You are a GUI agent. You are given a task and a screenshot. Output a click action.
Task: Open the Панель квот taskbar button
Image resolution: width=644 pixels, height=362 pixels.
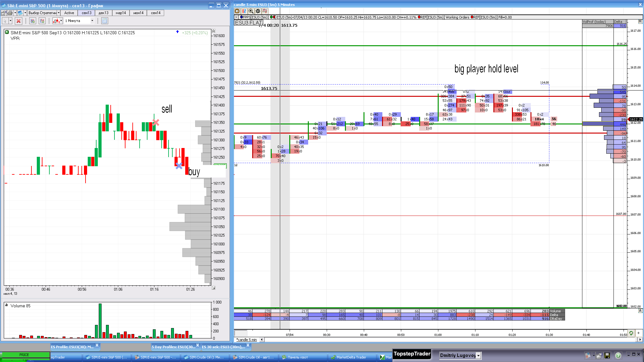(303, 357)
